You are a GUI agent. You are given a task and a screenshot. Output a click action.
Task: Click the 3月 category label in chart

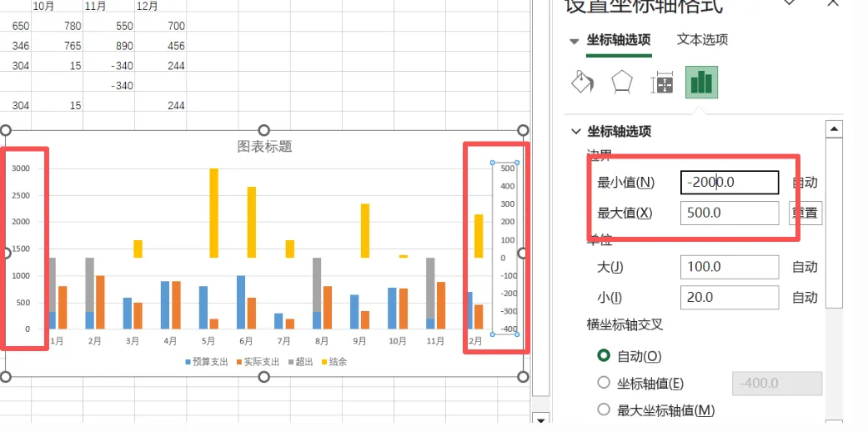(x=133, y=342)
